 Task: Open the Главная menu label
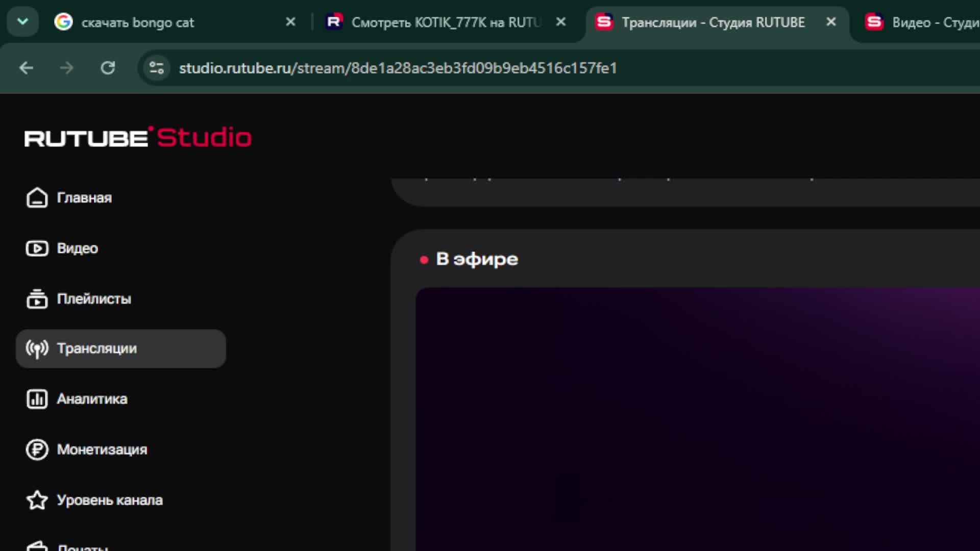pyautogui.click(x=84, y=198)
